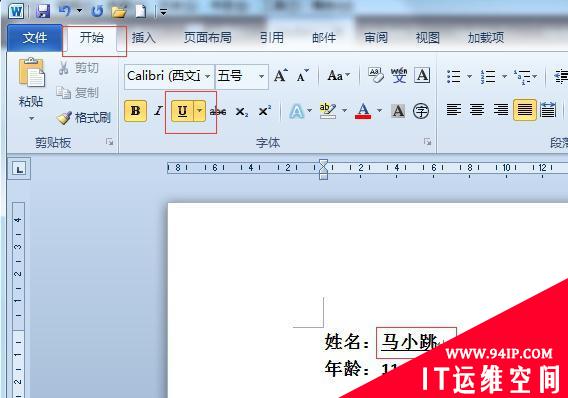Toggle Bold formatting off
Screen dimensions: 568x398
(x=135, y=111)
